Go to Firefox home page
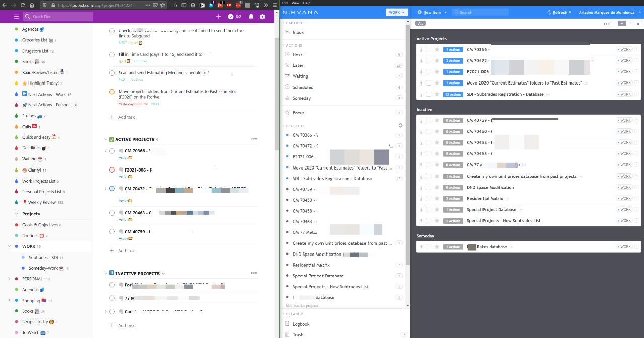The height and width of the screenshot is (338, 644). [x=32, y=5]
